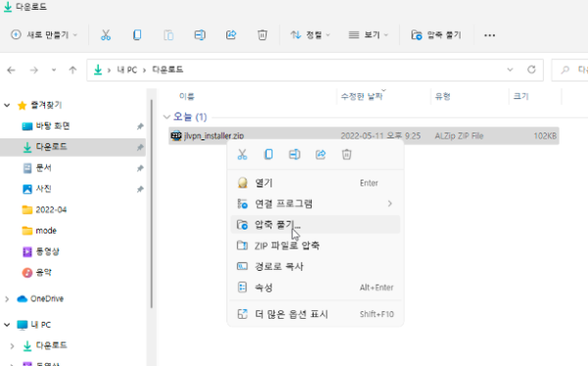This screenshot has width=588, height=366.
Task: Click the Delete icon in the context menu
Action: (x=347, y=154)
